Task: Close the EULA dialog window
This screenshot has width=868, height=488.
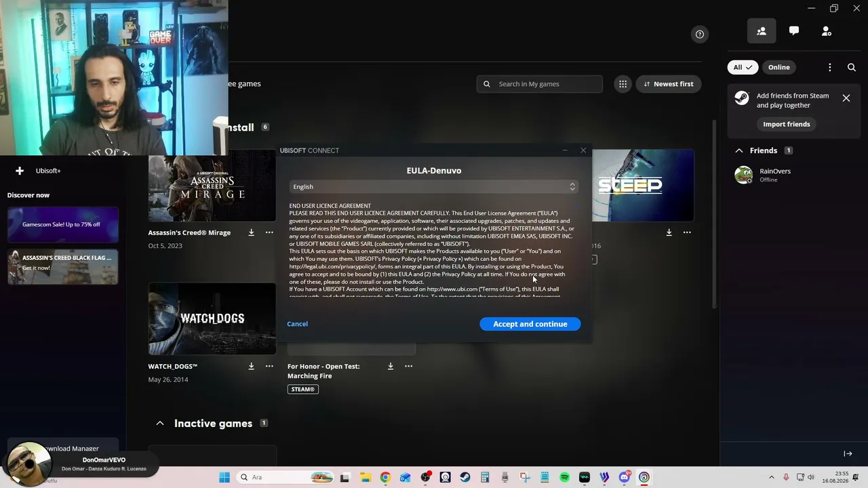Action: click(x=583, y=150)
